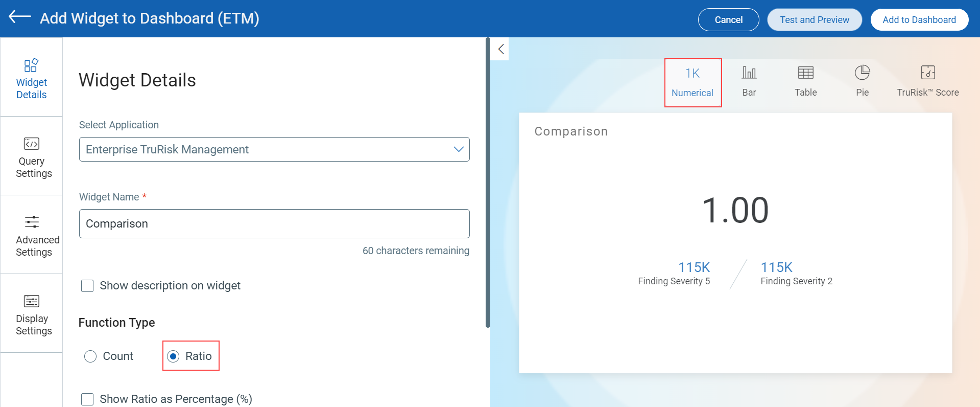Select the TruRisk Score widget type
Viewport: 980px width, 407px height.
(x=928, y=82)
